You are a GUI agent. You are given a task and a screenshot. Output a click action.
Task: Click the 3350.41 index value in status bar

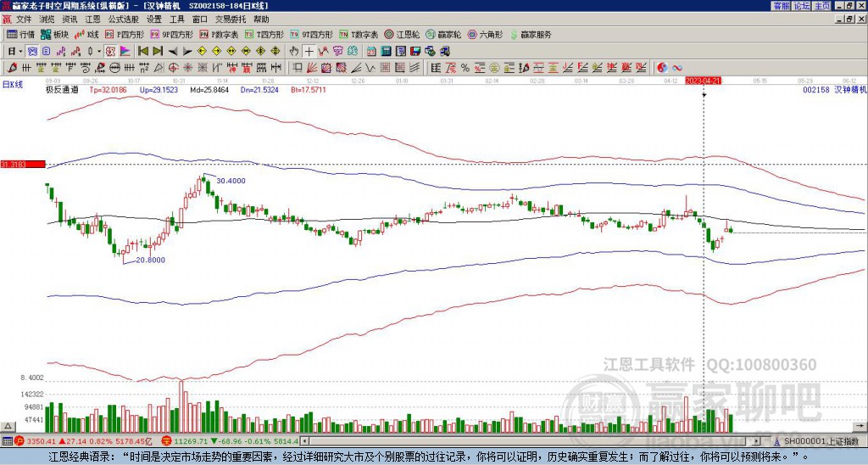point(41,441)
